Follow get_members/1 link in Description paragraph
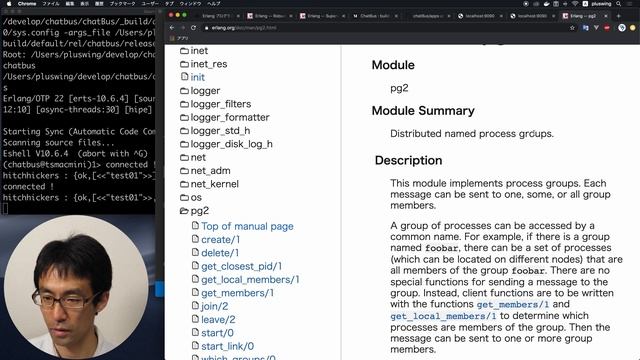Image resolution: width=640 pixels, height=360 pixels. click(x=513, y=304)
